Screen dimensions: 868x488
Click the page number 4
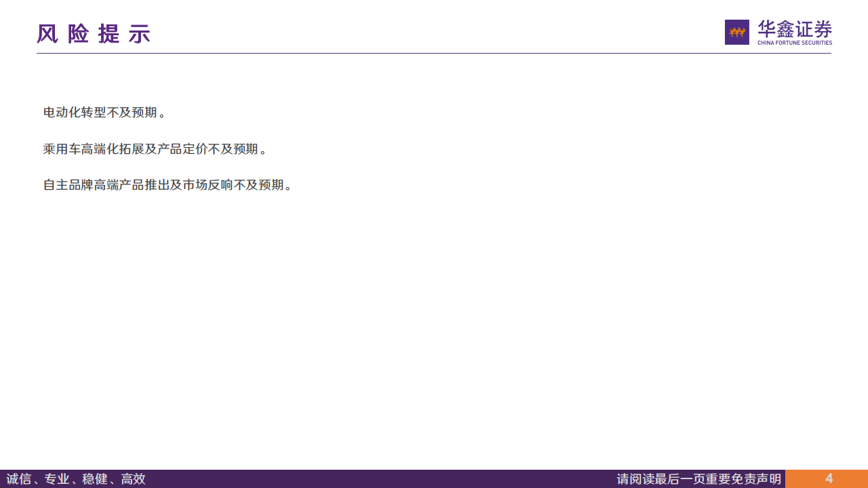tap(829, 479)
